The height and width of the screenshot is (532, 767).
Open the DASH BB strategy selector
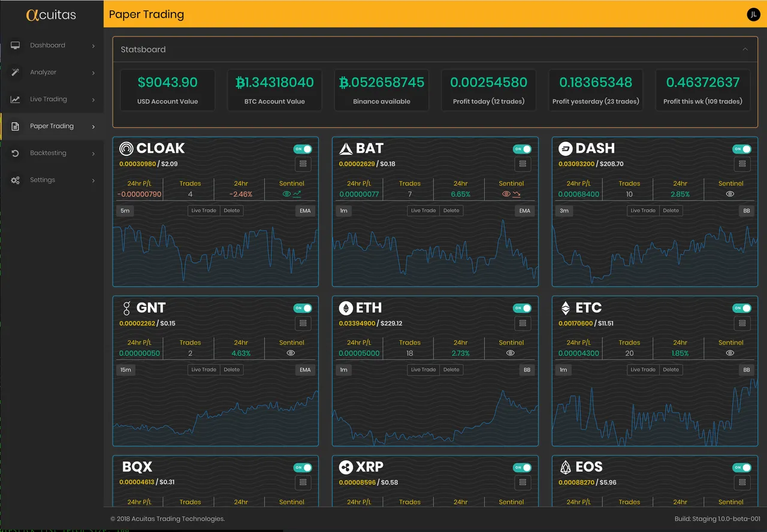point(747,211)
